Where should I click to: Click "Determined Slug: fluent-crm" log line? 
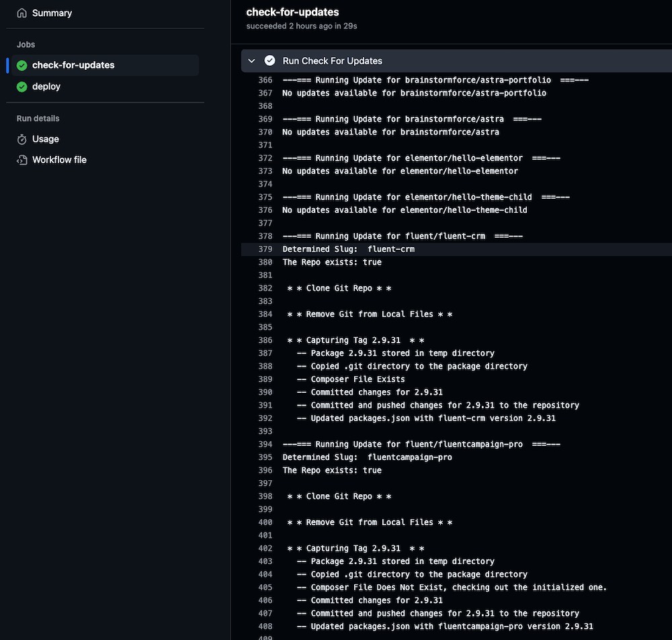tap(348, 249)
